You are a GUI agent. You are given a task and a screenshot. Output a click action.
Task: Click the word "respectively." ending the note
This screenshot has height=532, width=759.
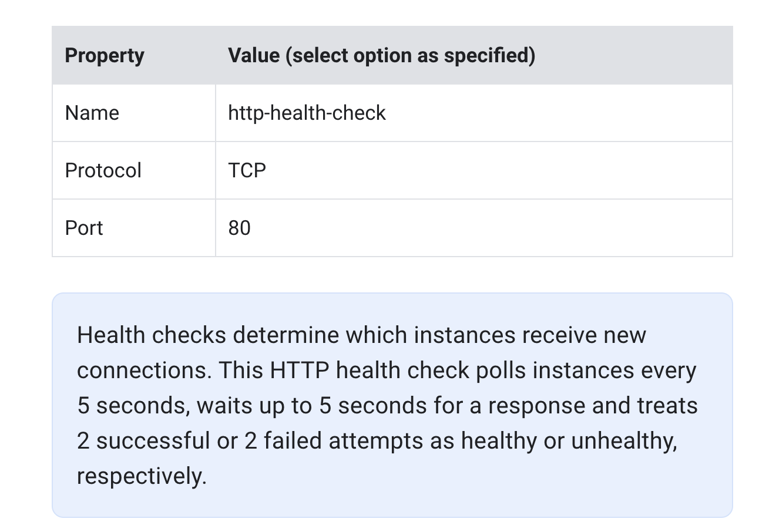point(142,476)
